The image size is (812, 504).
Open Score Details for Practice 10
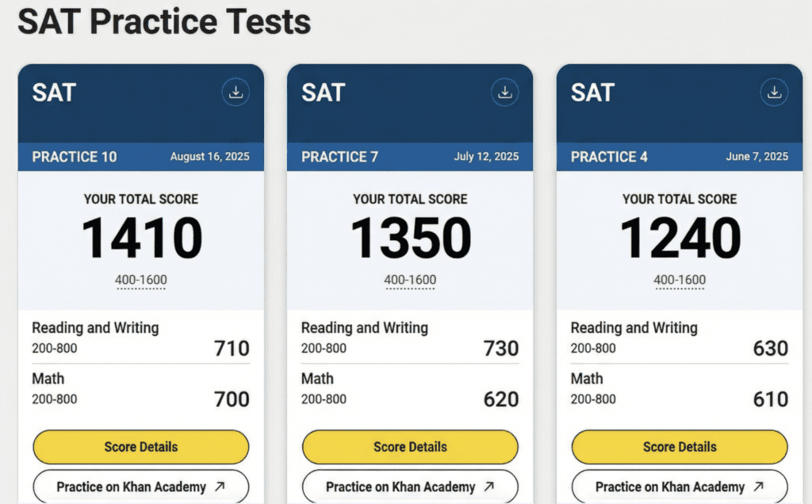click(x=141, y=447)
